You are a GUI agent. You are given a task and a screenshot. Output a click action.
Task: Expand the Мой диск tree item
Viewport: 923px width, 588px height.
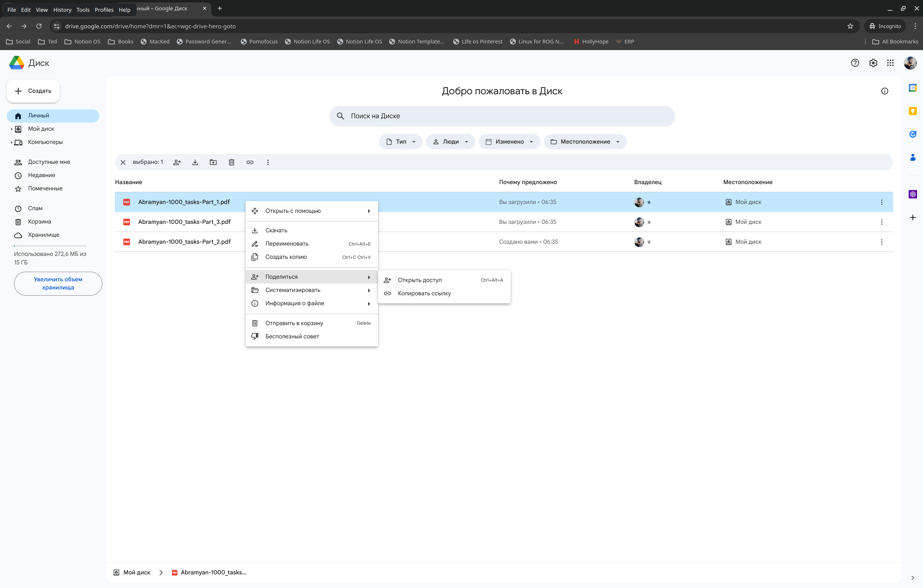[x=11, y=129]
